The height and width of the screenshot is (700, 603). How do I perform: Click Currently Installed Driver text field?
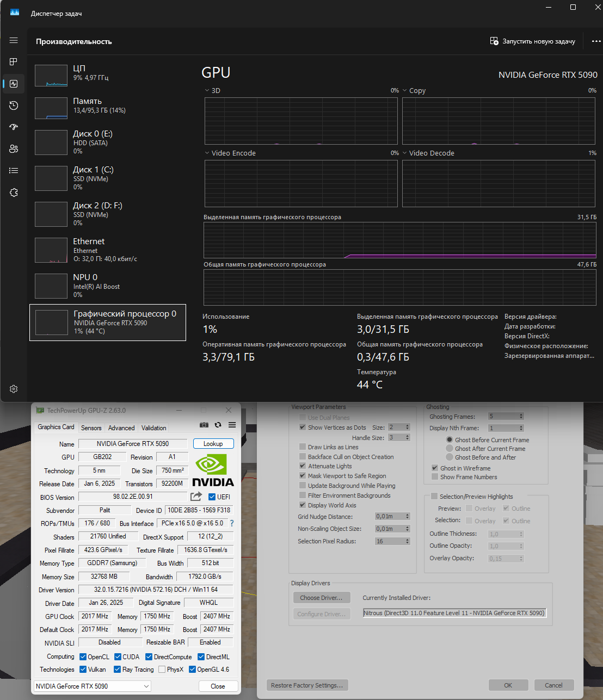pyautogui.click(x=454, y=613)
